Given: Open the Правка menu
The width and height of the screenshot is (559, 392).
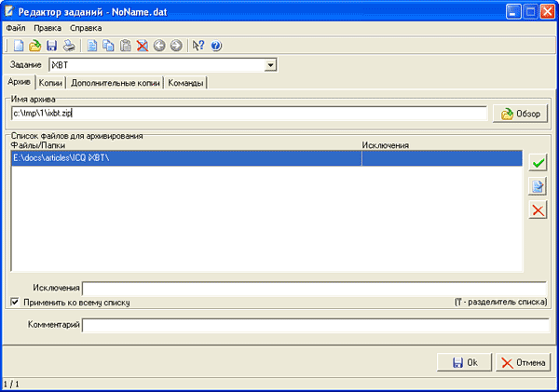Looking at the screenshot, I should coord(48,28).
